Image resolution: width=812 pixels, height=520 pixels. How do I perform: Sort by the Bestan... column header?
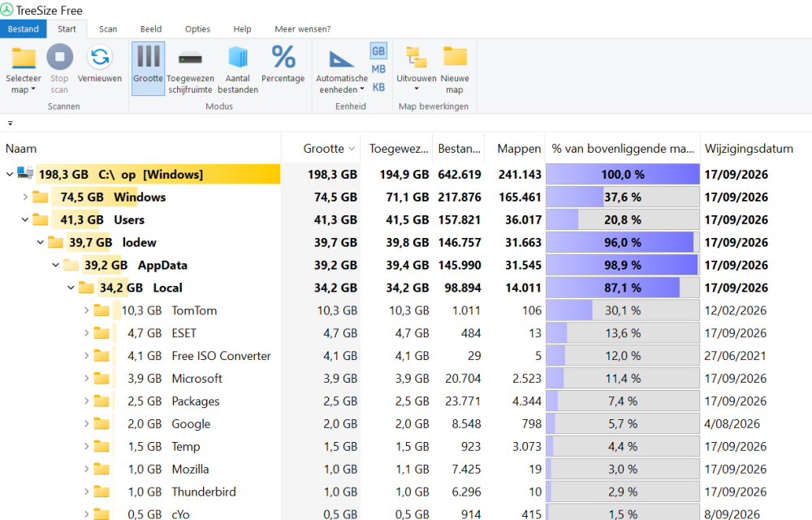pyautogui.click(x=459, y=149)
